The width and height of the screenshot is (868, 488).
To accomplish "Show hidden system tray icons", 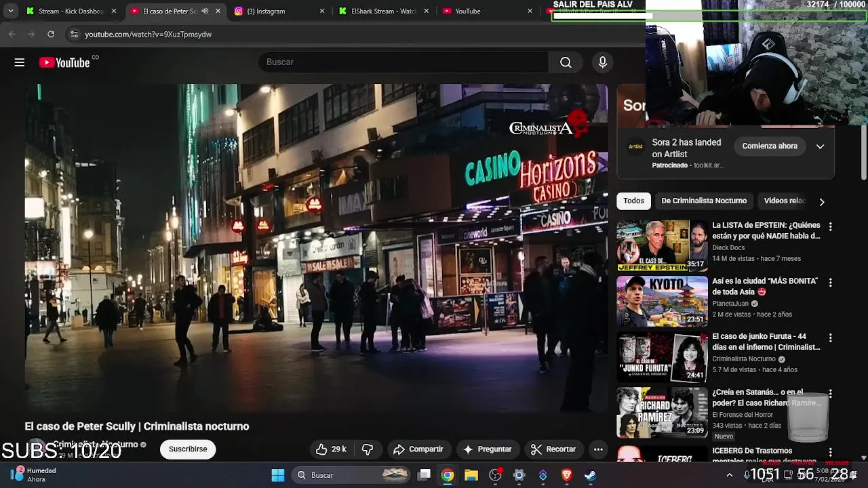I will (x=730, y=475).
